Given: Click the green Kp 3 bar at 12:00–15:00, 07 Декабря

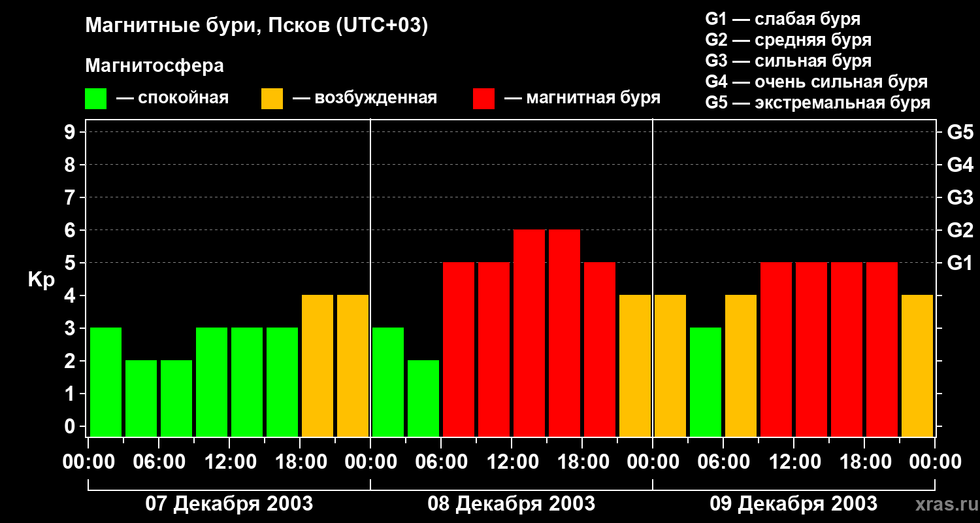Looking at the screenshot, I should (x=247, y=382).
